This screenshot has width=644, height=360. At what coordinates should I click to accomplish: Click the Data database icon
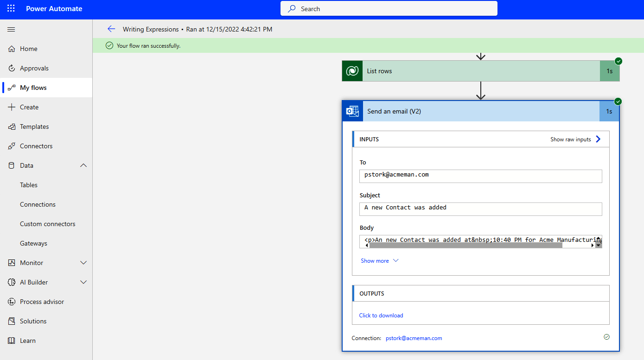[x=12, y=165]
